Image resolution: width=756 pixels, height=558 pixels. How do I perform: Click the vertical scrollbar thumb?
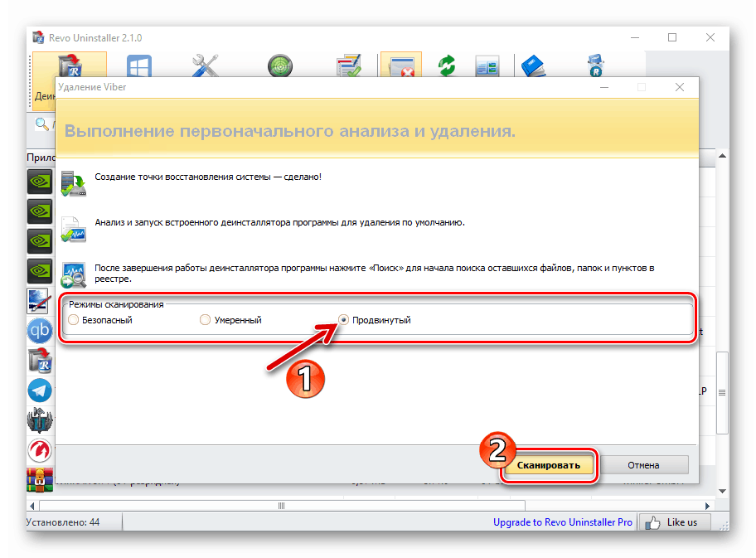click(x=722, y=392)
